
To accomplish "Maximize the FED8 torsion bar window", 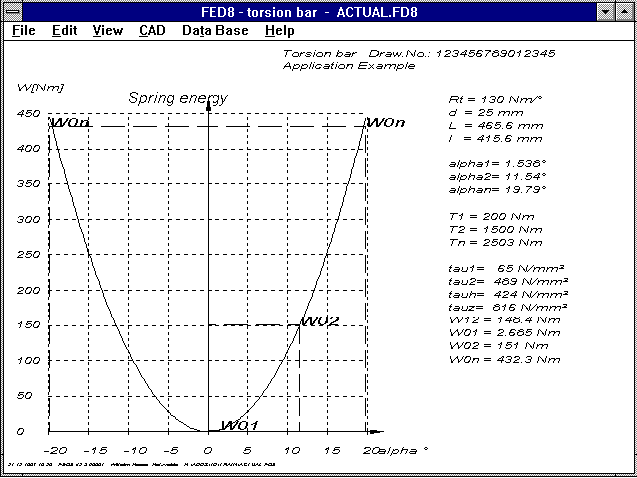I will click(x=625, y=11).
